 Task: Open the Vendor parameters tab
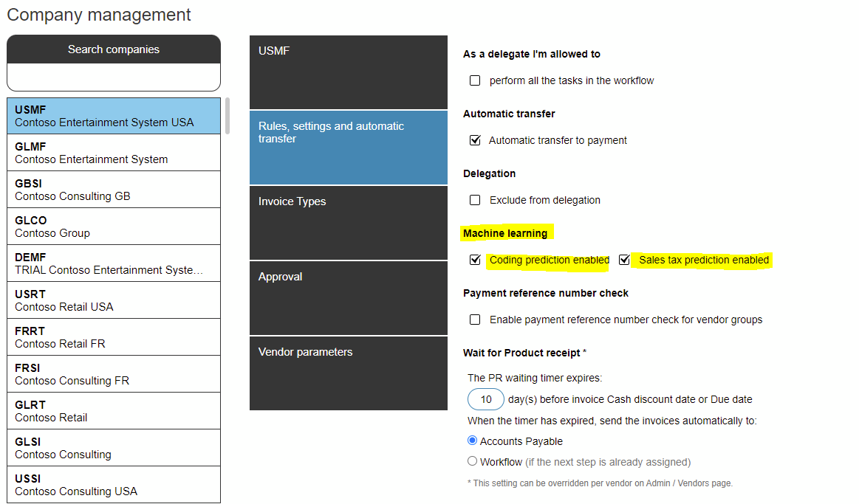pyautogui.click(x=349, y=373)
